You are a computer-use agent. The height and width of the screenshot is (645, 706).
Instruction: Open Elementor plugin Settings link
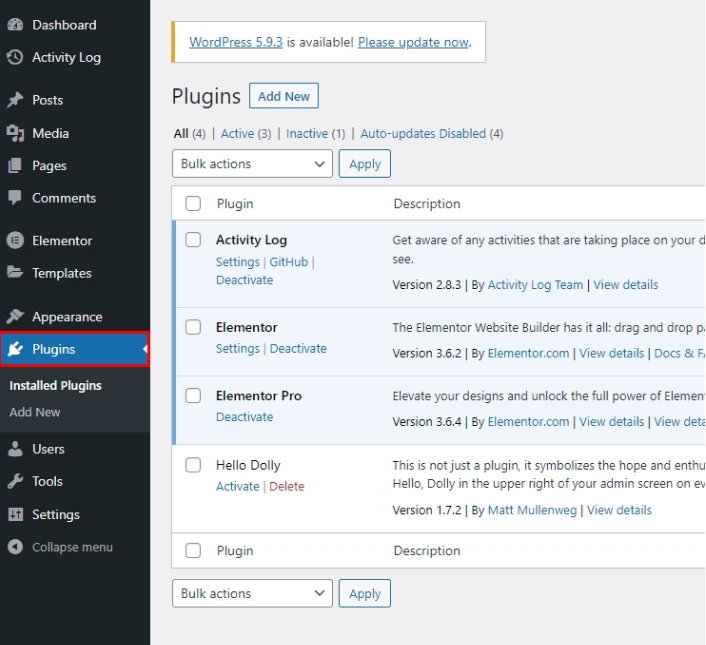238,348
